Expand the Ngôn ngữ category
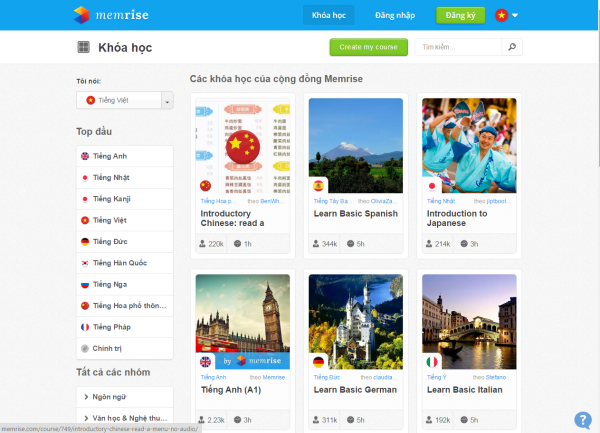 pos(125,397)
